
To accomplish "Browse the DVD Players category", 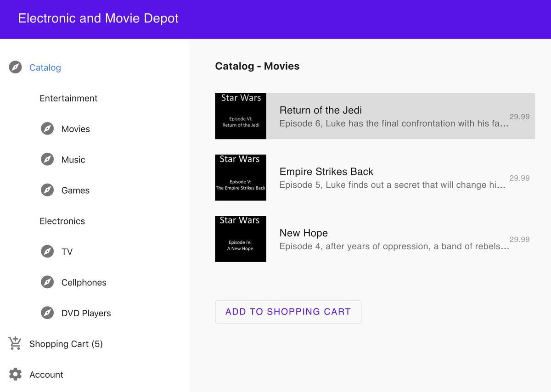I will [86, 313].
